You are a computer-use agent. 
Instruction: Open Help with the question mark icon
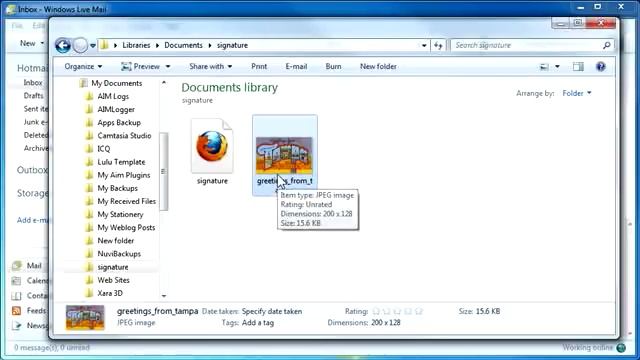600,67
